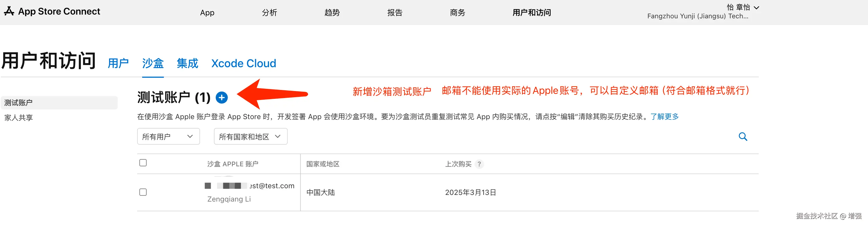The height and width of the screenshot is (226, 868).
Task: Click the 2025年3月13日 purchase date cell
Action: point(470,192)
